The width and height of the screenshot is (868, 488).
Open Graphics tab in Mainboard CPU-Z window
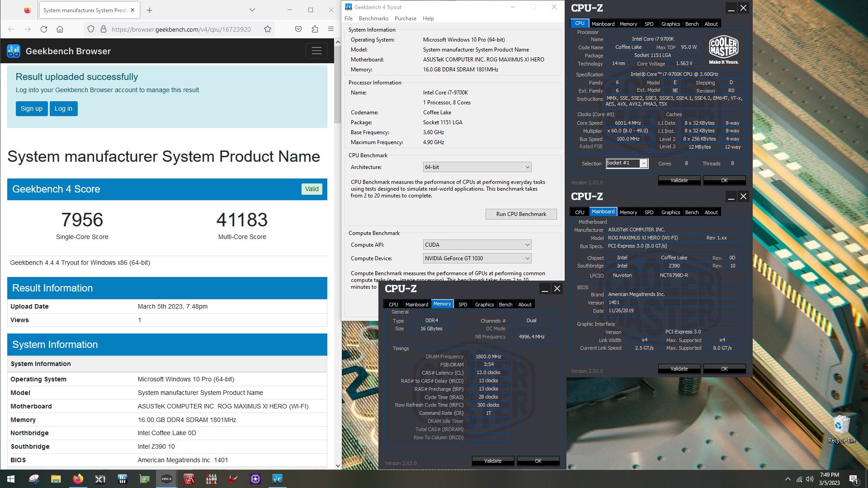coord(670,212)
